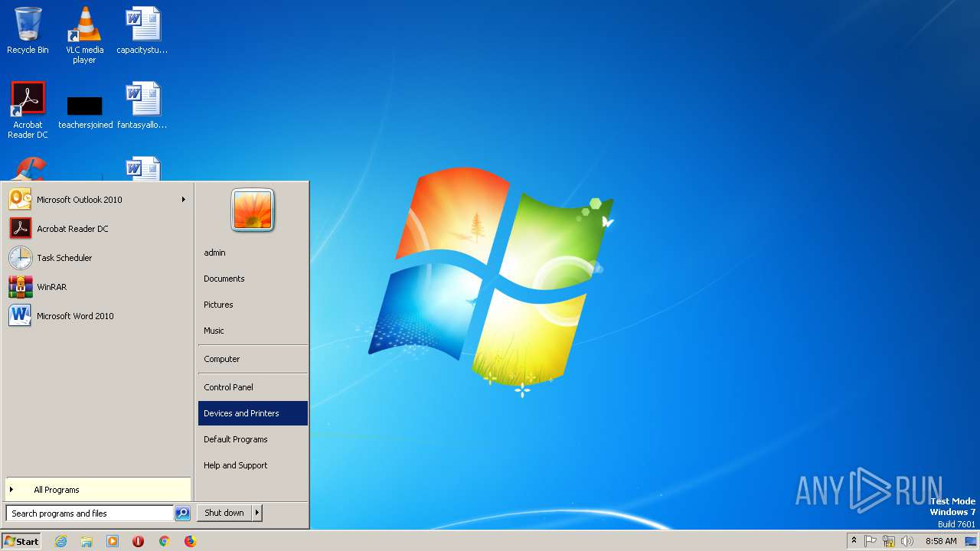
Task: Open Music from Start menu
Action: click(253, 331)
